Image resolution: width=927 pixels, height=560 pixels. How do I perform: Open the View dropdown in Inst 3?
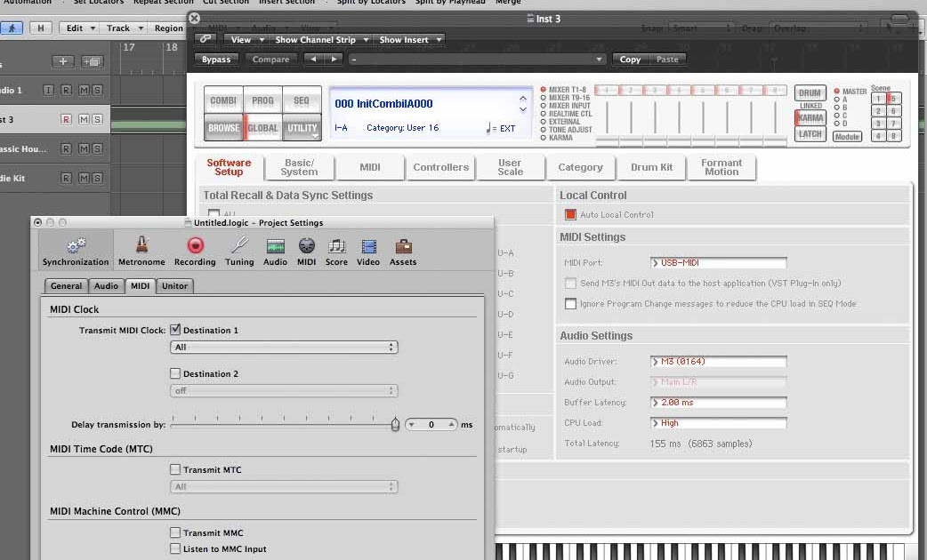246,40
